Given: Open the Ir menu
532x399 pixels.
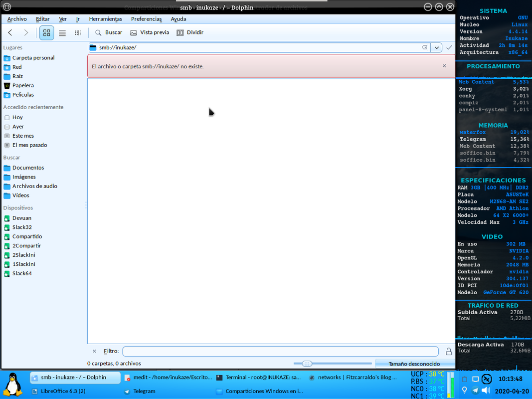Looking at the screenshot, I should point(78,19).
